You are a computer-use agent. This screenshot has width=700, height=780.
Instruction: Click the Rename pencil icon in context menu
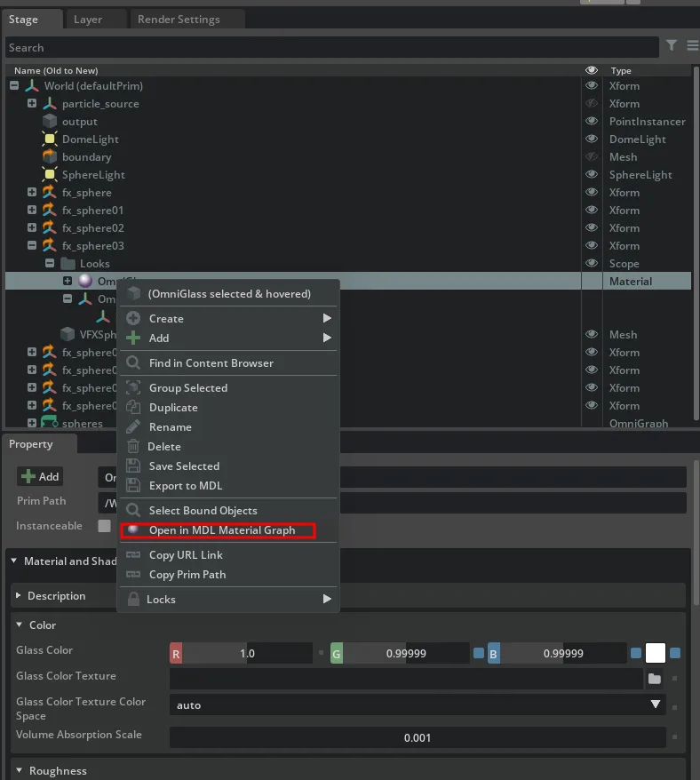point(133,426)
